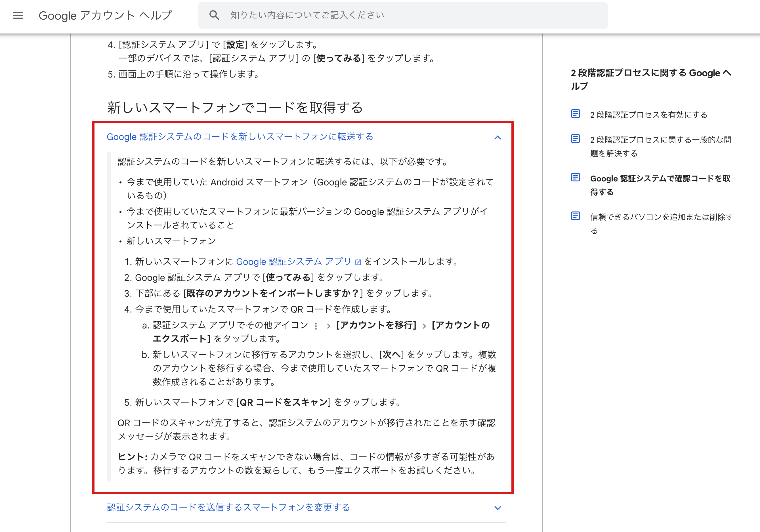Viewport: 760px width, 532px height.
Task: Click the text 画面上の手順に沿って操作します
Action: click(189, 74)
